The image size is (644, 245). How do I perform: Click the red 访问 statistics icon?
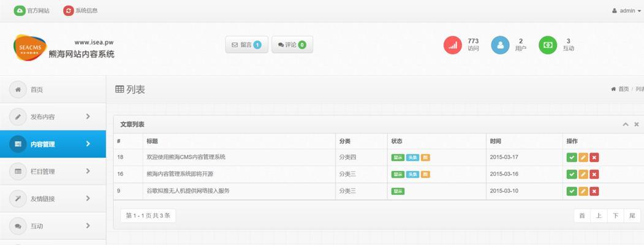453,45
